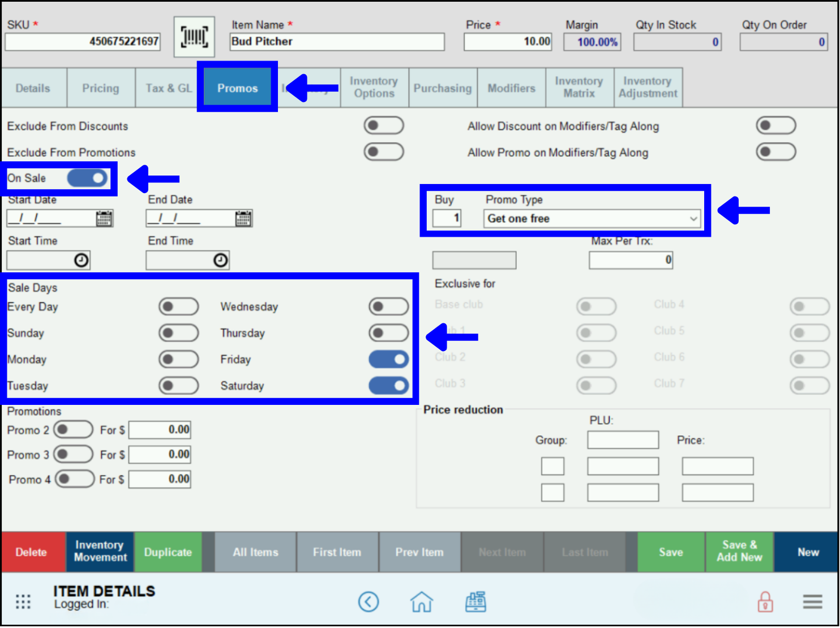This screenshot has height=628, width=840.
Task: Click the PLU field in Price reduction
Action: (x=623, y=440)
